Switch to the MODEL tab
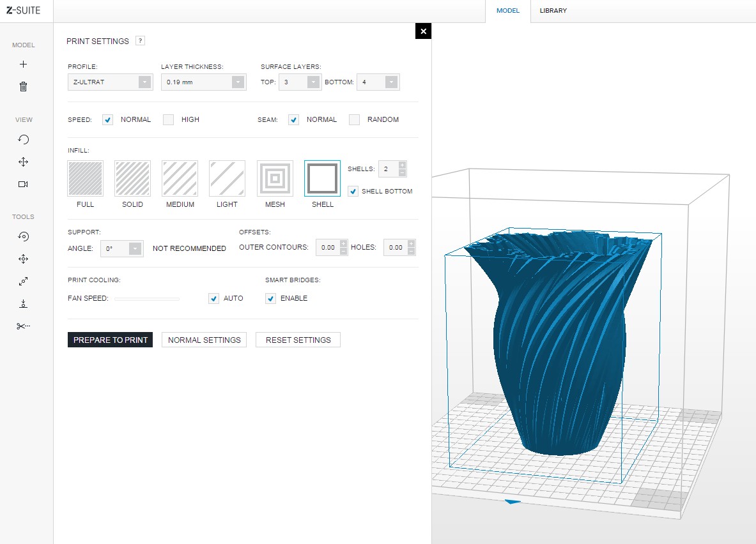Viewport: 756px width, 544px height. pyautogui.click(x=508, y=11)
